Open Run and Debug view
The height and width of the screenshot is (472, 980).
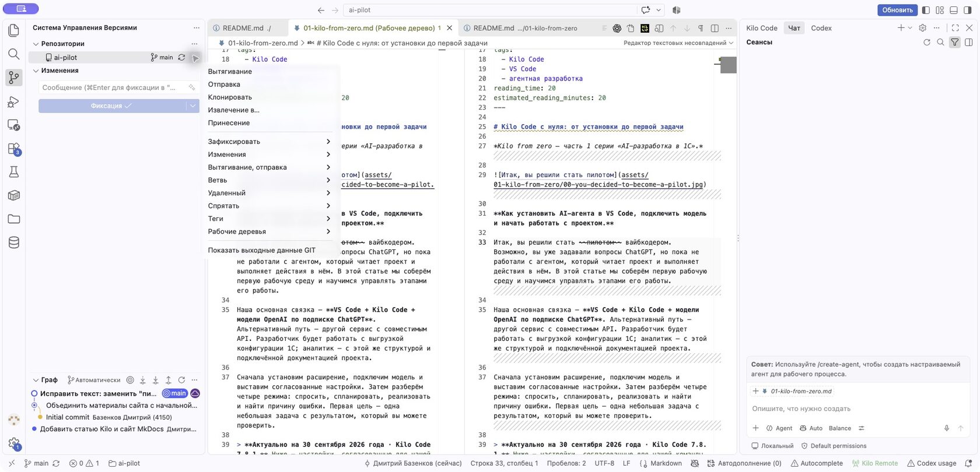click(14, 101)
